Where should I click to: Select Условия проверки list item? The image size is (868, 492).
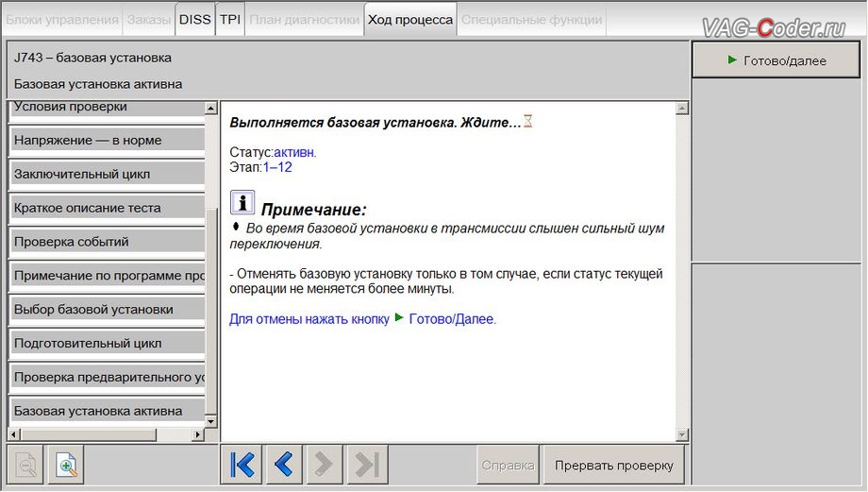point(107,109)
